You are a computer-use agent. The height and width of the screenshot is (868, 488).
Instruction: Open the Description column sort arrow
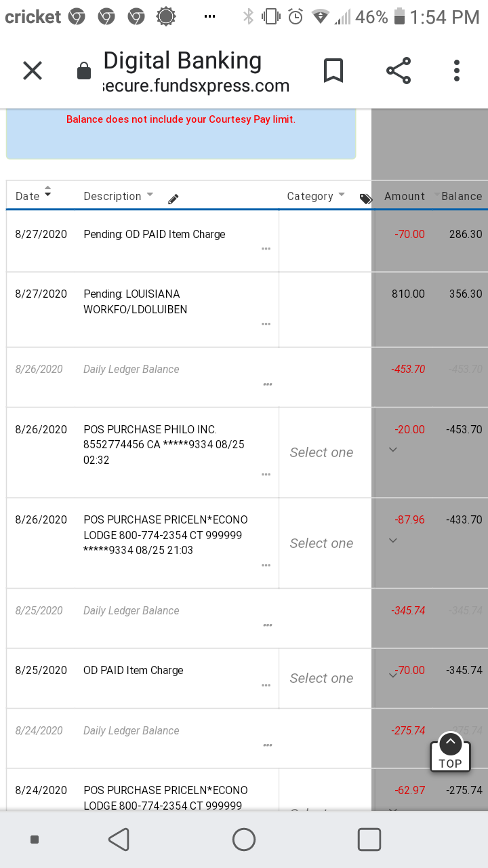coord(150,195)
